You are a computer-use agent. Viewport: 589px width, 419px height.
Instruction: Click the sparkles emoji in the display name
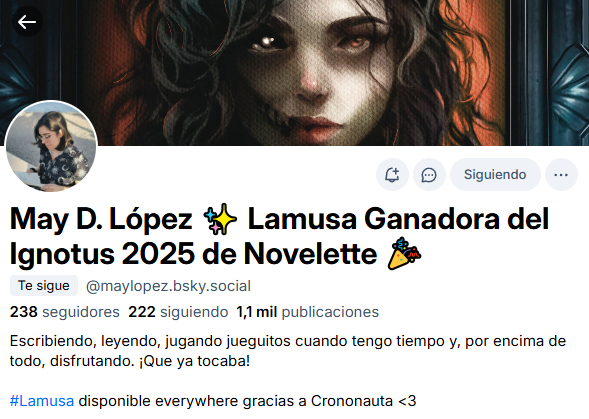(x=220, y=219)
